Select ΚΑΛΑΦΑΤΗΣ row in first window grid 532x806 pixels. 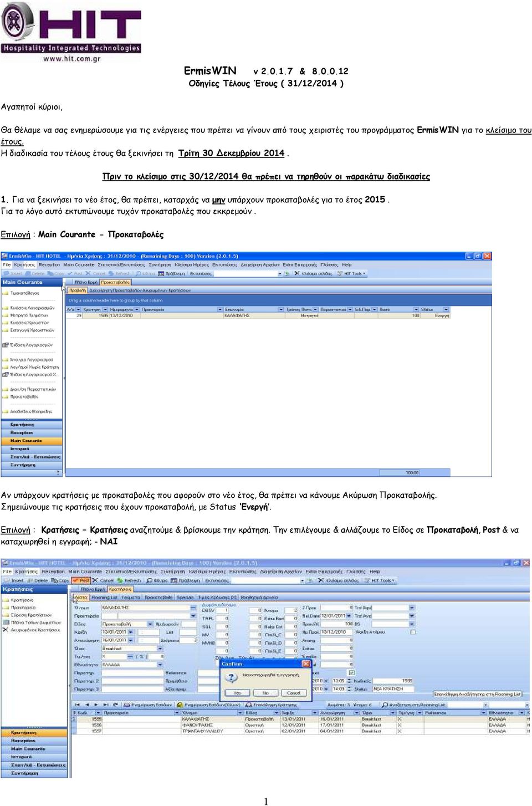click(x=258, y=315)
